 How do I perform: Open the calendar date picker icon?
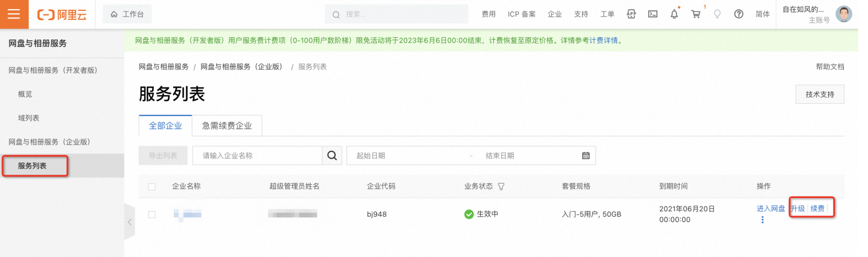(x=586, y=155)
